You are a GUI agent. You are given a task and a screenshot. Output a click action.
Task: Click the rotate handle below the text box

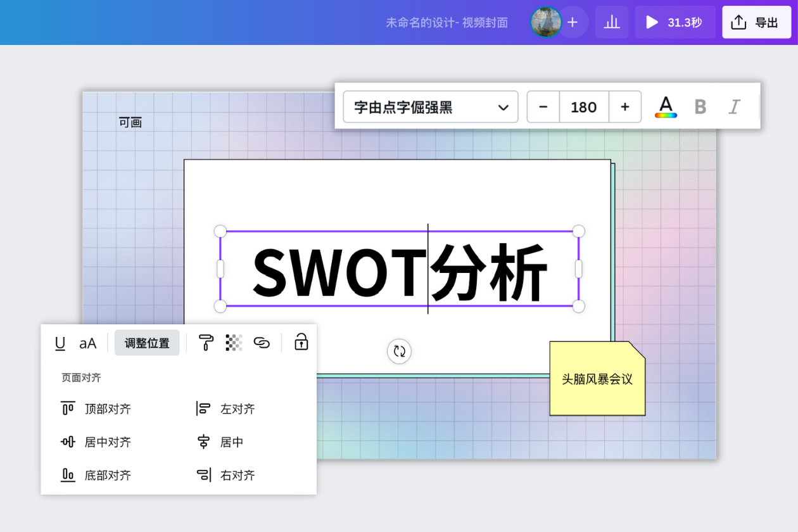(x=399, y=351)
